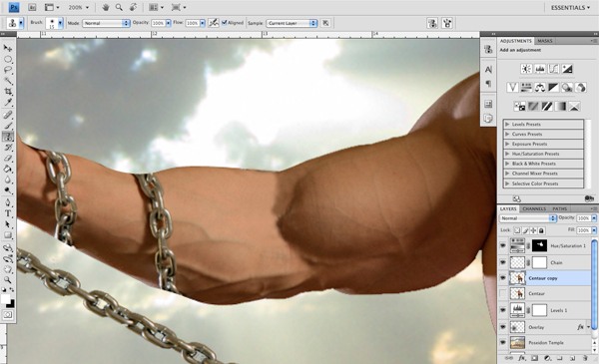
Task: Open the Masks tab
Action: pos(545,41)
